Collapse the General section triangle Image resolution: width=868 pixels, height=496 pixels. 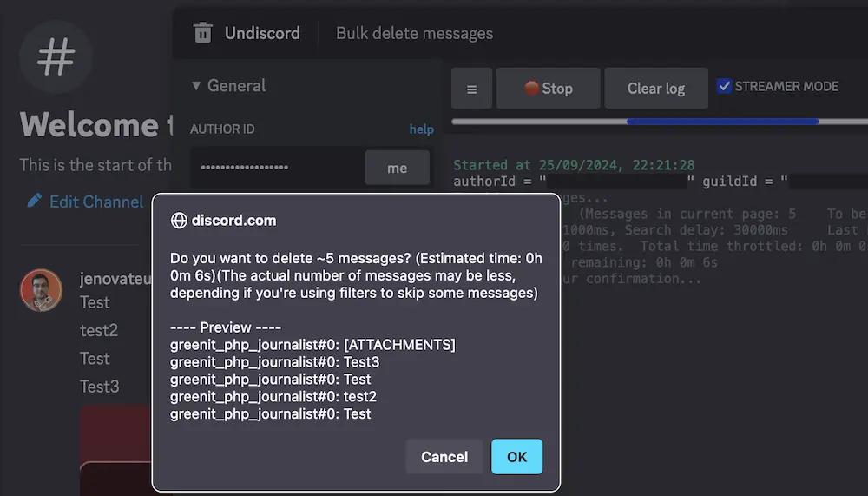196,85
